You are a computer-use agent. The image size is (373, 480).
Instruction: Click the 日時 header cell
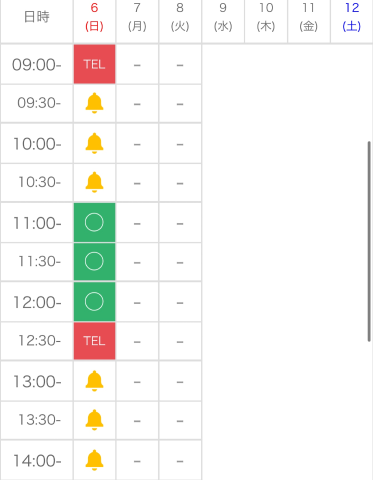tap(37, 17)
